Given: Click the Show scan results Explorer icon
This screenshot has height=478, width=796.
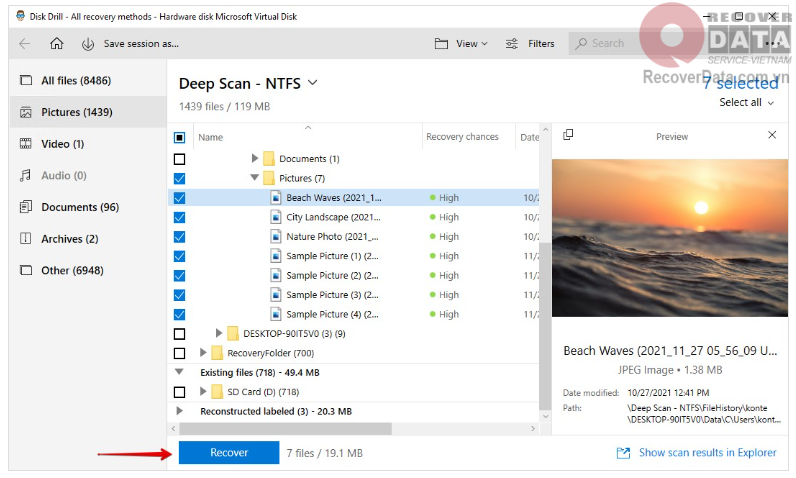Looking at the screenshot, I should coord(623,453).
